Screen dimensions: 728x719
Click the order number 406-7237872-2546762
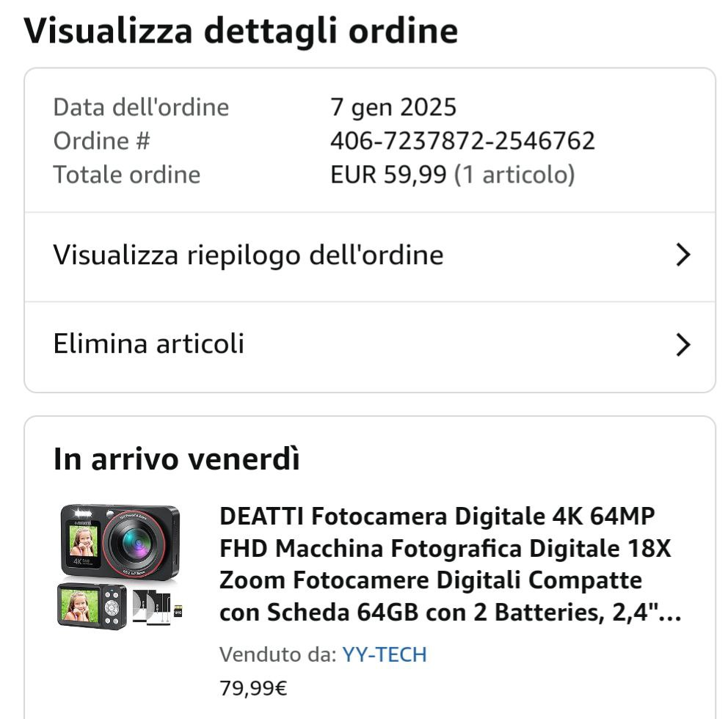pyautogui.click(x=462, y=141)
